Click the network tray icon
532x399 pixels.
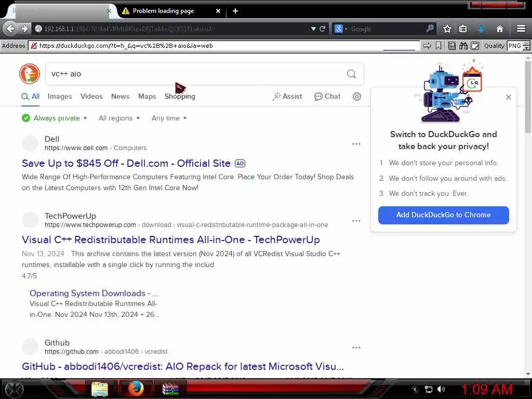pyautogui.click(x=429, y=390)
